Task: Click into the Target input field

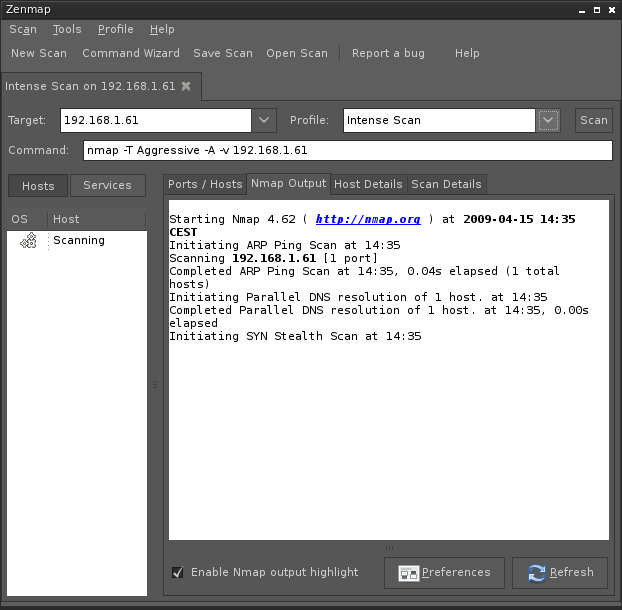Action: pyautogui.click(x=156, y=120)
